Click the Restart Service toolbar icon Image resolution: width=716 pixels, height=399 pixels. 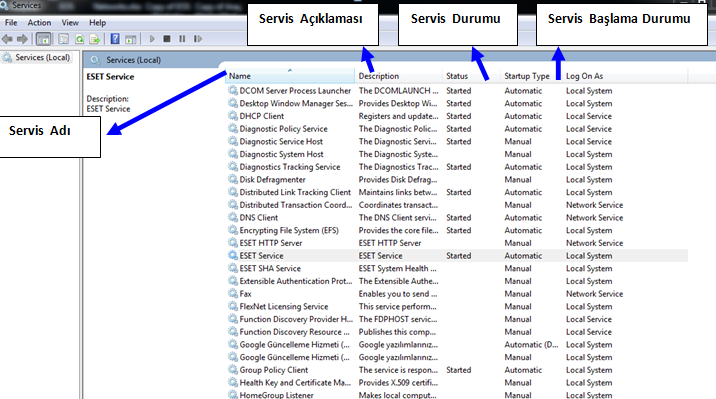198,39
